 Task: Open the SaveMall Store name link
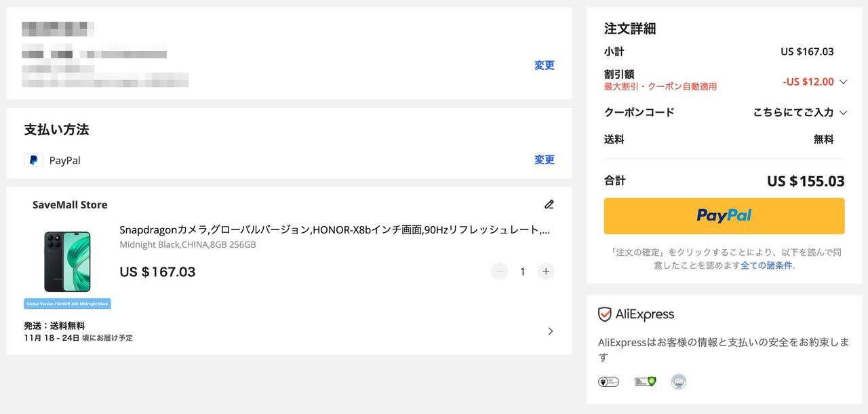click(70, 205)
